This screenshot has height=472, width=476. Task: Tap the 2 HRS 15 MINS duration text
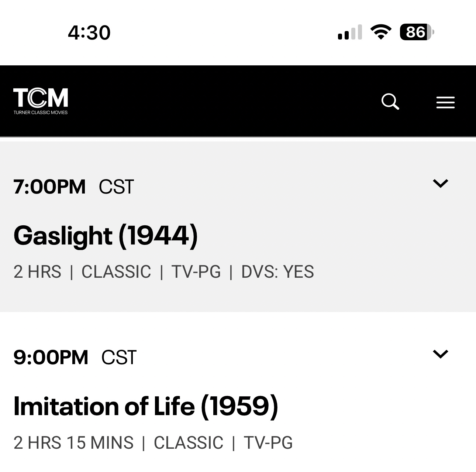(x=73, y=442)
